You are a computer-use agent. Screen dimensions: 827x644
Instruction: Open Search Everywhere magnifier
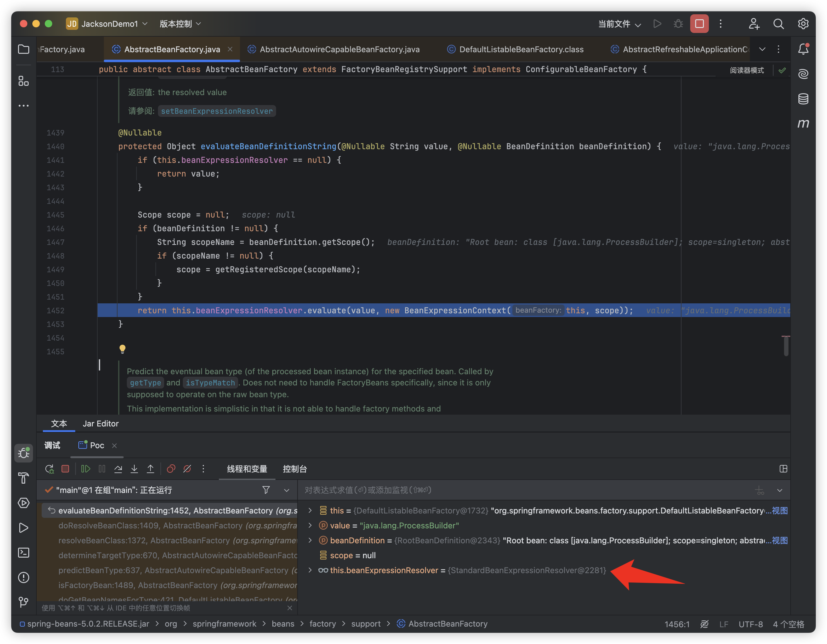coord(778,24)
